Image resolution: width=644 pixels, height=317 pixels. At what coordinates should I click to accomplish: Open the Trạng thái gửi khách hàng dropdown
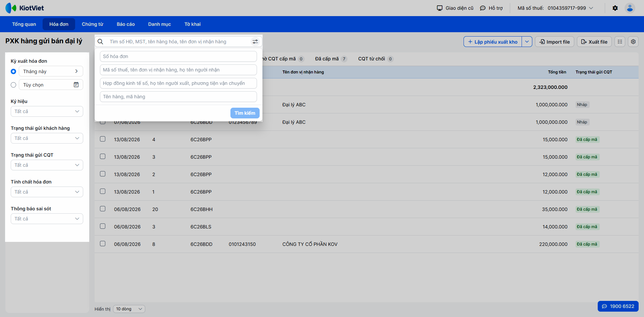[47, 138]
